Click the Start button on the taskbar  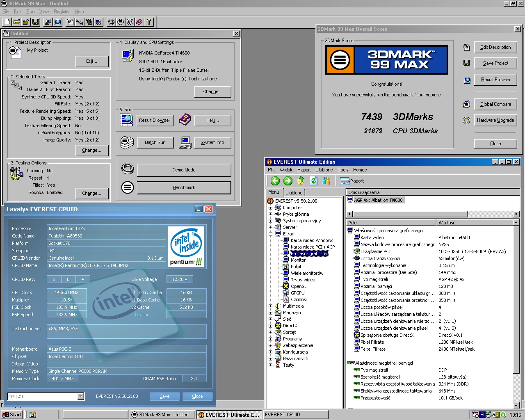pos(12,415)
